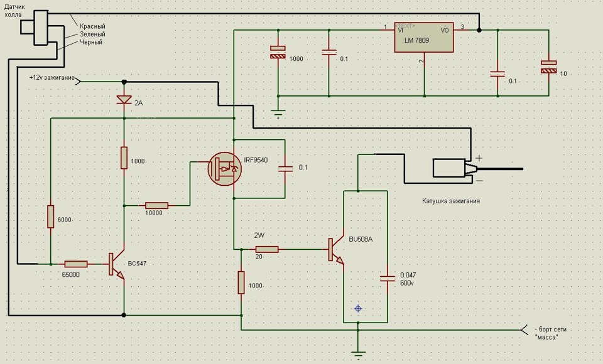Image resolution: width=603 pixels, height=364 pixels.
Task: Click the blue origin marker crosshair
Action: point(358,308)
